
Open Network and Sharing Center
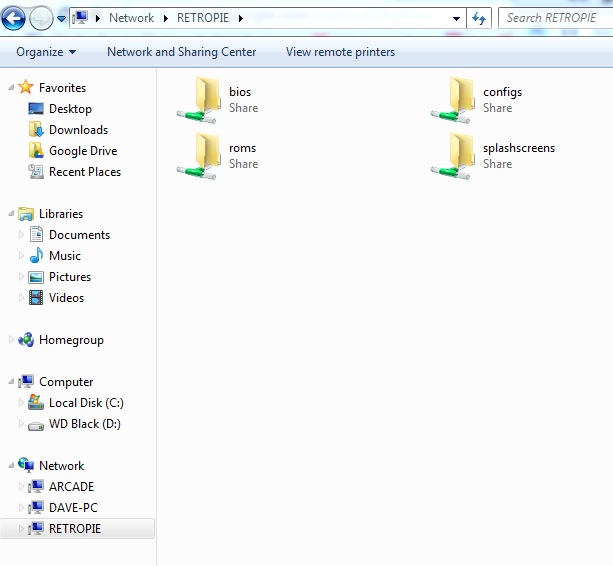pyautogui.click(x=181, y=52)
